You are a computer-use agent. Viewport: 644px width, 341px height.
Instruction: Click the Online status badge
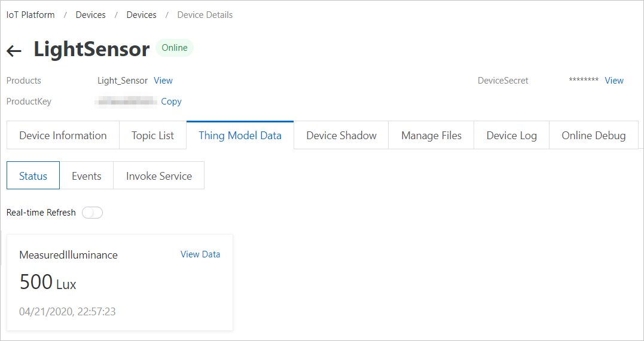click(175, 48)
